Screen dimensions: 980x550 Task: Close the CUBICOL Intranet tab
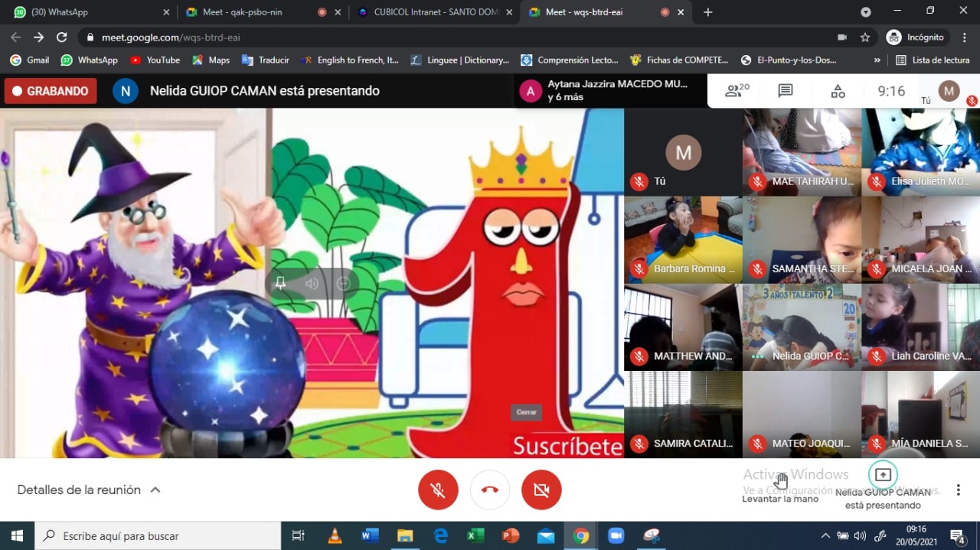pyautogui.click(x=509, y=12)
